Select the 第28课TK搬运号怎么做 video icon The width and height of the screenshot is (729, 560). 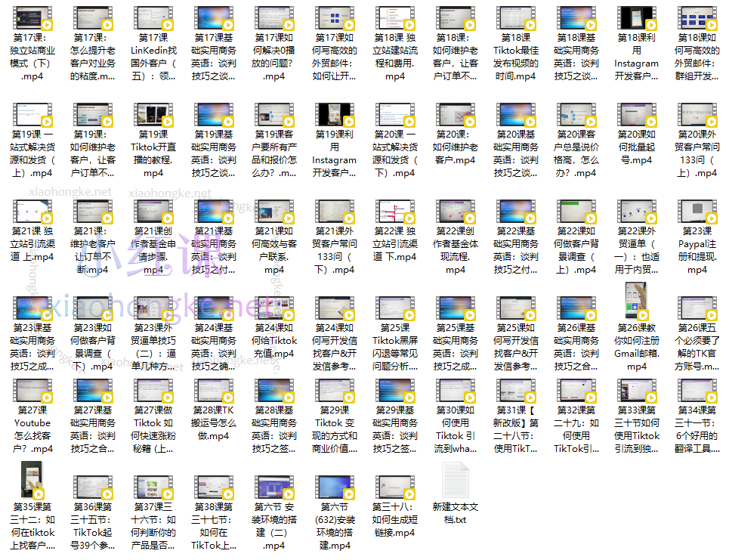pos(214,393)
